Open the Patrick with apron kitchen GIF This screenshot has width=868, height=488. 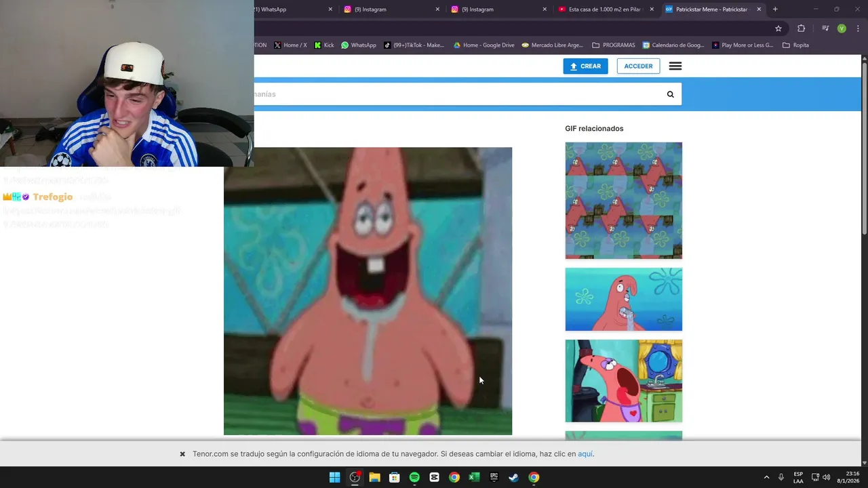[x=624, y=381]
